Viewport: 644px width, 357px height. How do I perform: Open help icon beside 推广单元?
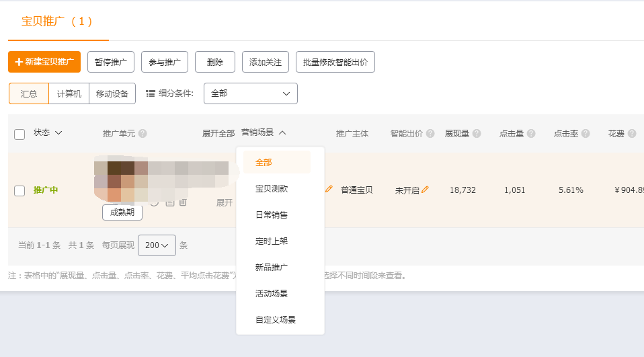coord(143,134)
